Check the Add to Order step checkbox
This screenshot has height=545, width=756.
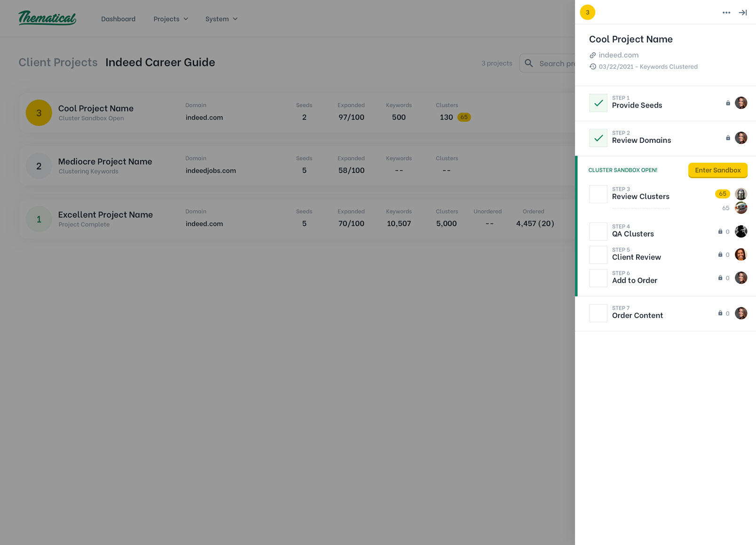[598, 278]
